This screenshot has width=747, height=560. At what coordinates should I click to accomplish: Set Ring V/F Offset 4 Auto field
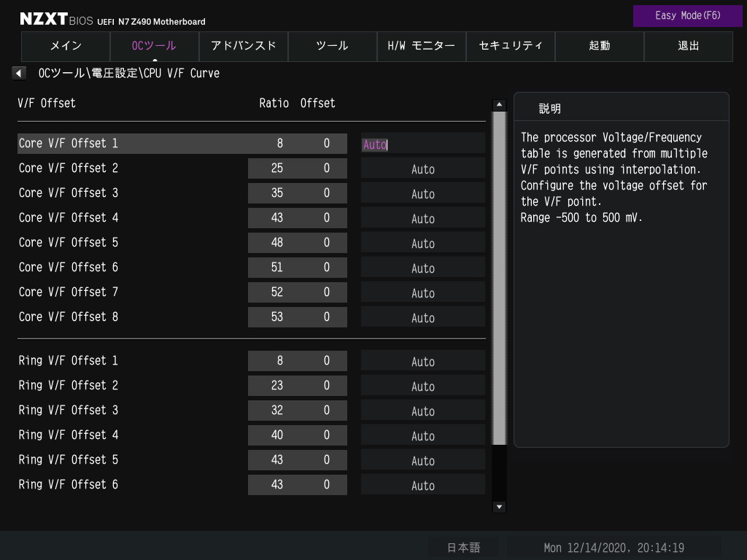tap(422, 436)
